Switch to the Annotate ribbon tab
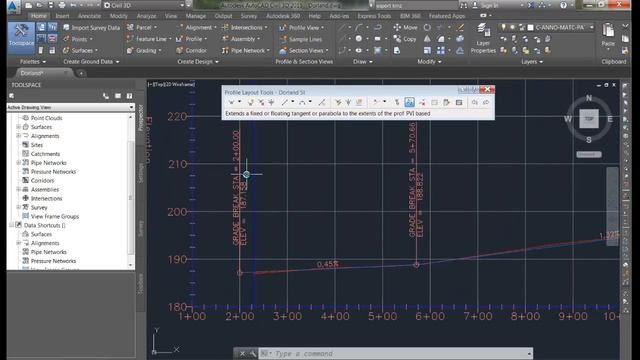The height and width of the screenshot is (360, 640). click(x=89, y=16)
